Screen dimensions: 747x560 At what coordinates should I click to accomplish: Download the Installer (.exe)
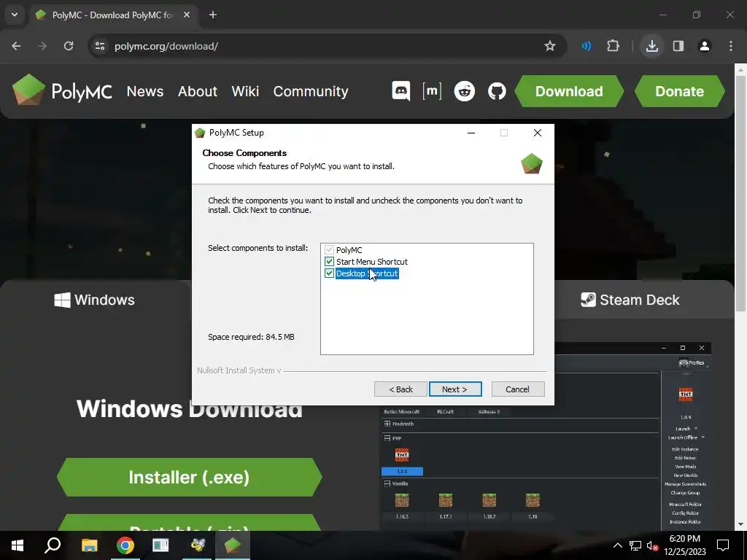click(189, 477)
